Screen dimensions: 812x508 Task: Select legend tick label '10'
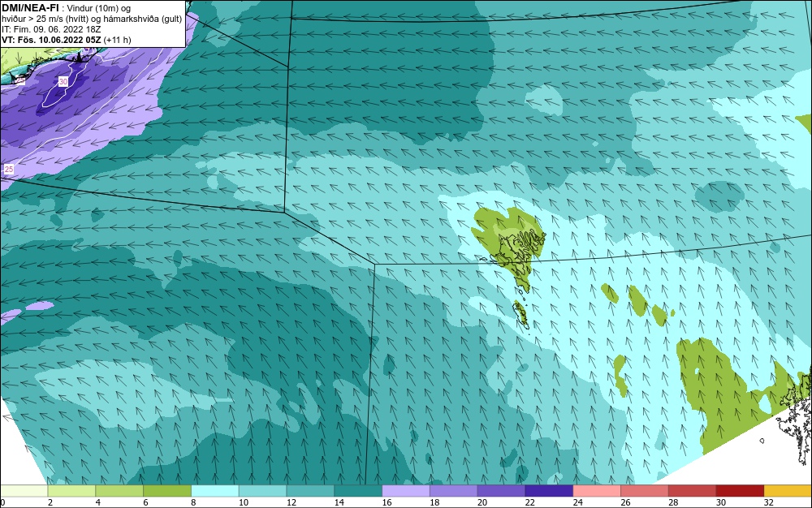(244, 502)
